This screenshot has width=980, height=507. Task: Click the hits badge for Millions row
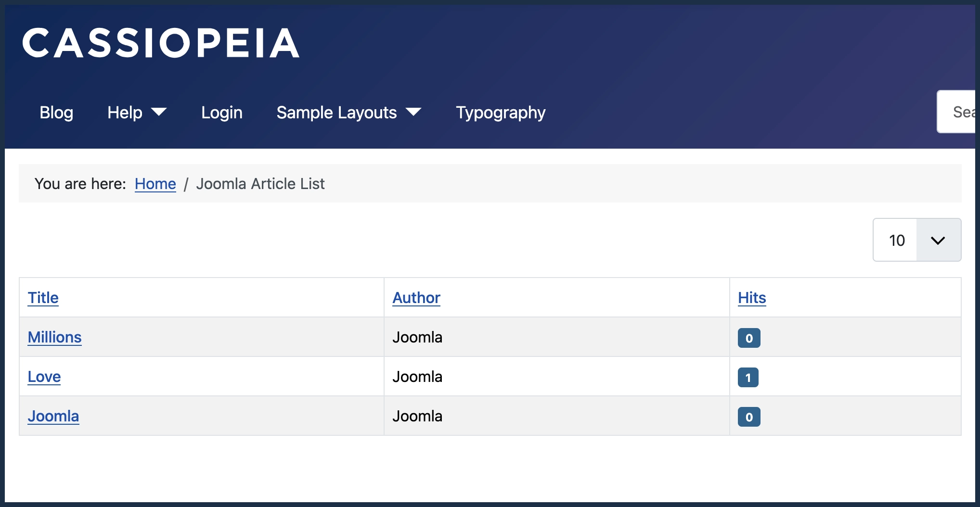coord(749,338)
